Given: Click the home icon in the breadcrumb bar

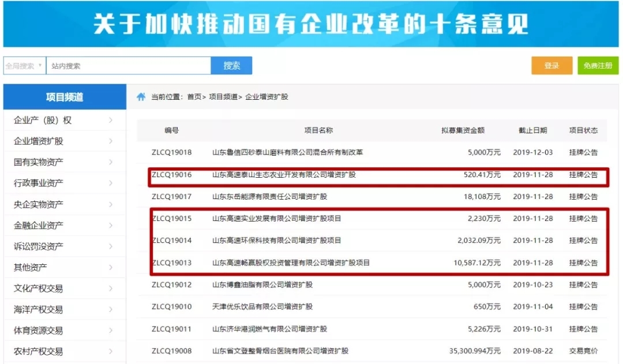Looking at the screenshot, I should (140, 97).
